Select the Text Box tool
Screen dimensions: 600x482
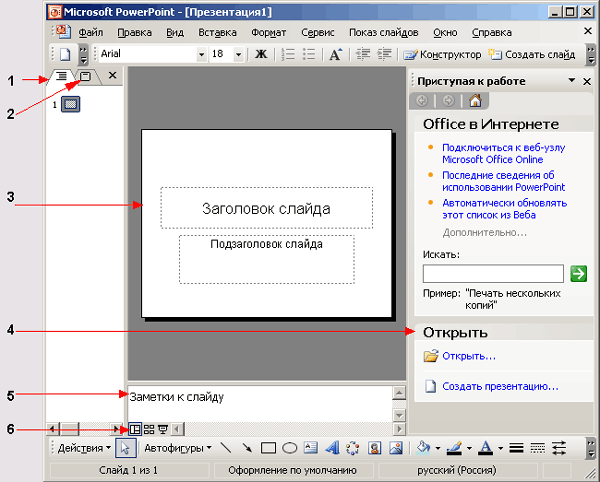(311, 448)
